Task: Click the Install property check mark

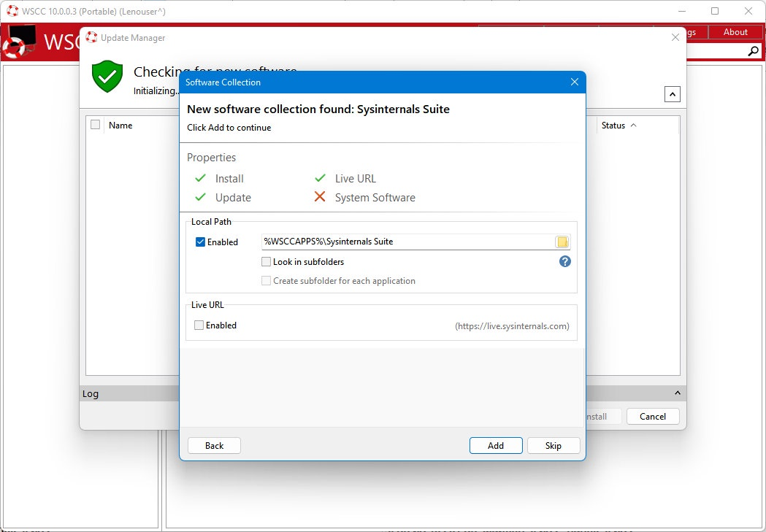Action: coord(200,178)
